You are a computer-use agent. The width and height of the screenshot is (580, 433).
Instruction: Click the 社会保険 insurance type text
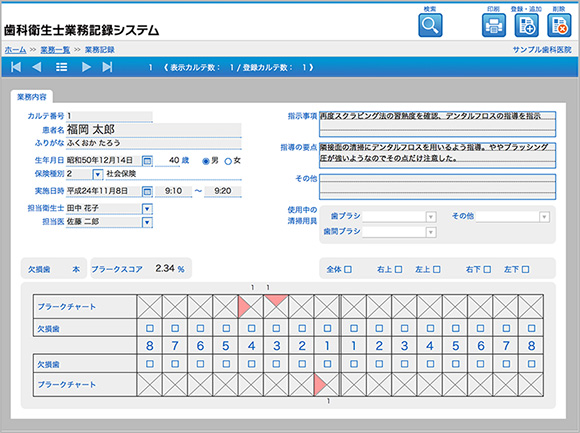point(121,174)
